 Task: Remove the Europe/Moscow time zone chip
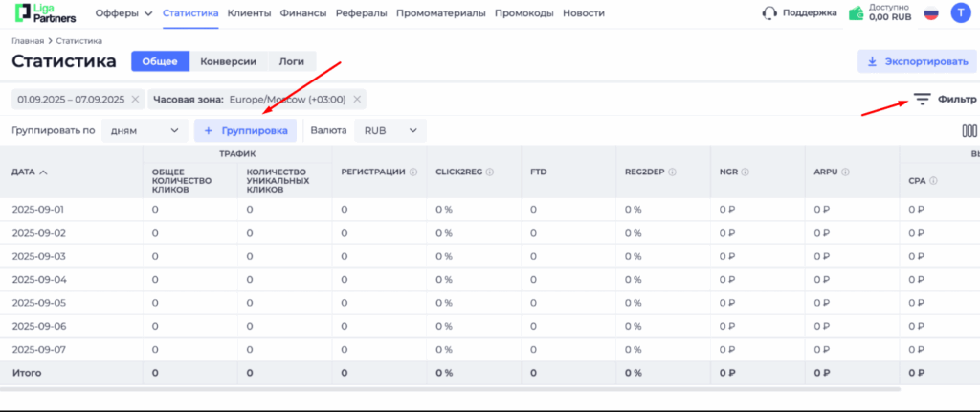[x=357, y=99]
